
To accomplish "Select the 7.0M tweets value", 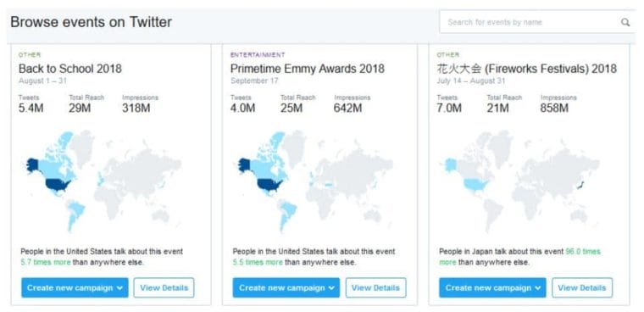I will pyautogui.click(x=449, y=109).
